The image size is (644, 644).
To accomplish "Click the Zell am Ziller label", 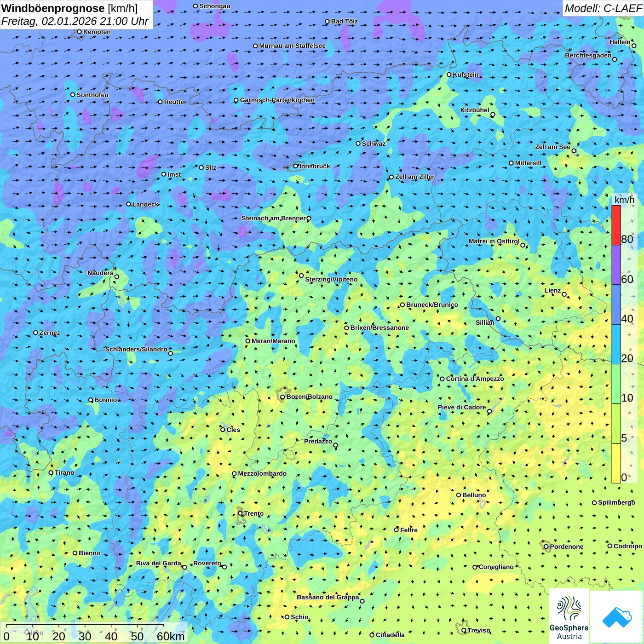I will 414,177.
